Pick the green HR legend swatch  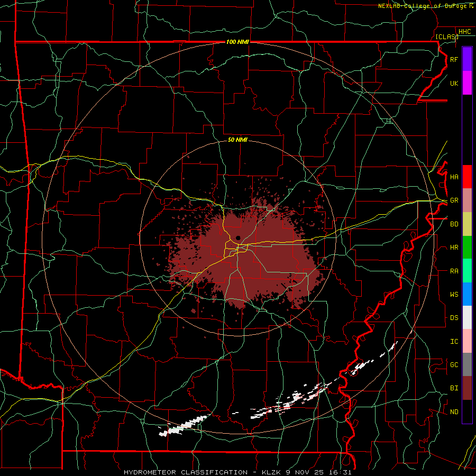click(x=467, y=248)
